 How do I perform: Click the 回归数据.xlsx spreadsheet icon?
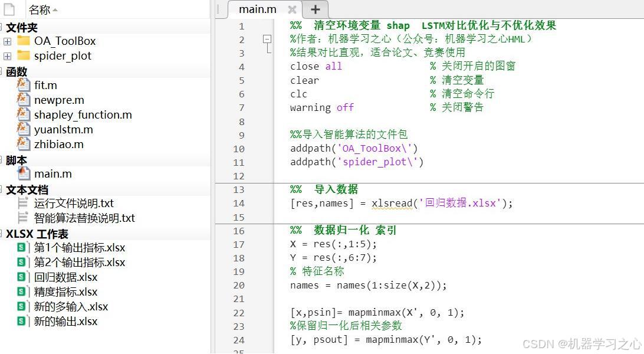[x=22, y=277]
